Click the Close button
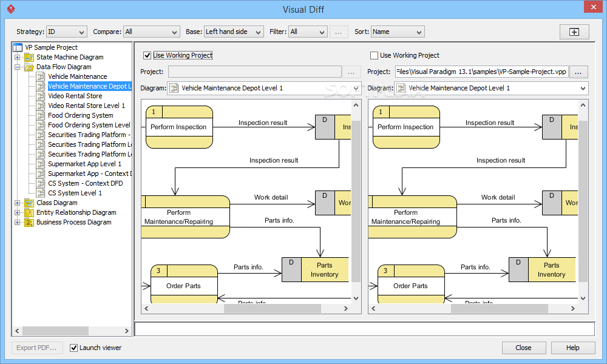 (524, 348)
